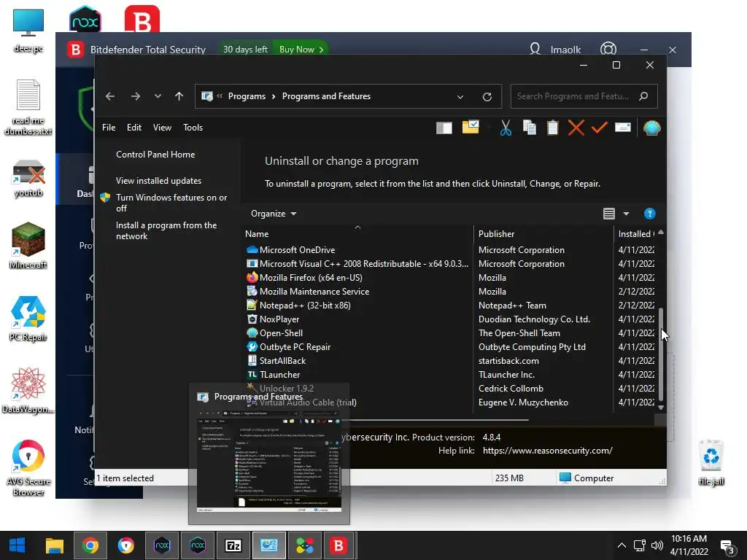Expand the breadcrumb double-chevron in address bar
Screen dimensions: 747x560
point(220,96)
